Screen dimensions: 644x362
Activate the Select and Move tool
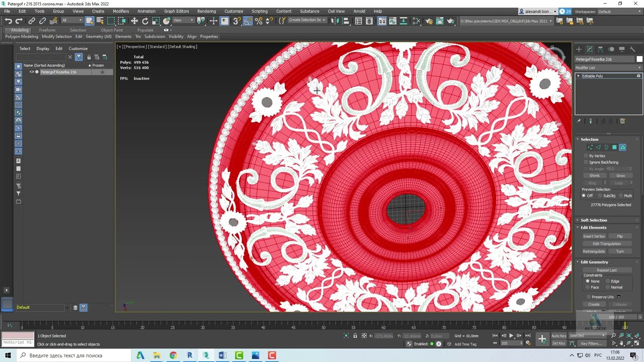134,21
